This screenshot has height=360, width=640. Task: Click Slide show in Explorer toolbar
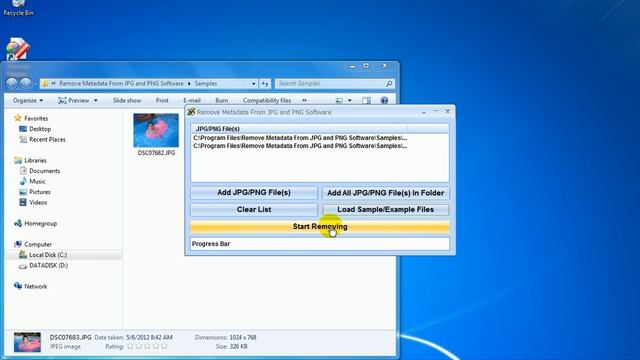pyautogui.click(x=127, y=100)
